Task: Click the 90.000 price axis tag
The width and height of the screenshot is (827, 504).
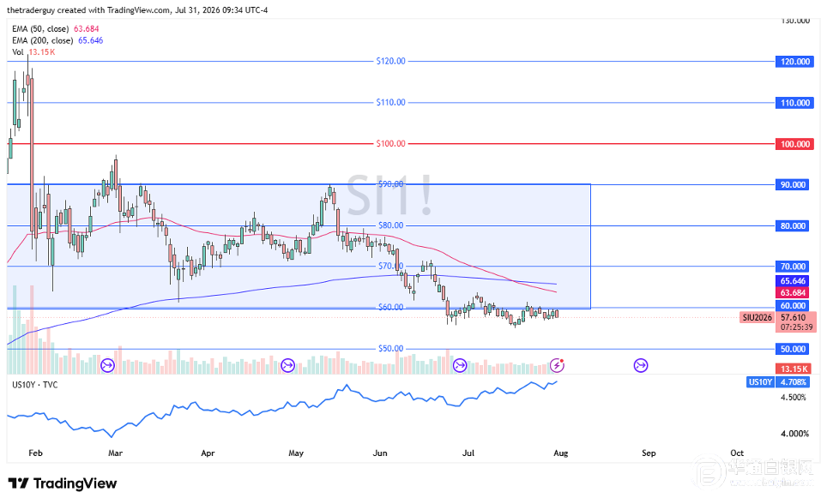Action: click(792, 184)
